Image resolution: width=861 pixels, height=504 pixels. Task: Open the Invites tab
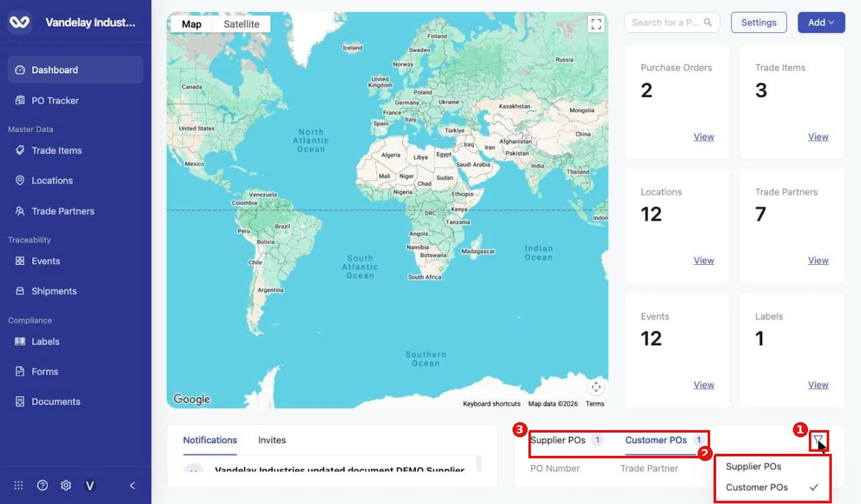[272, 440]
